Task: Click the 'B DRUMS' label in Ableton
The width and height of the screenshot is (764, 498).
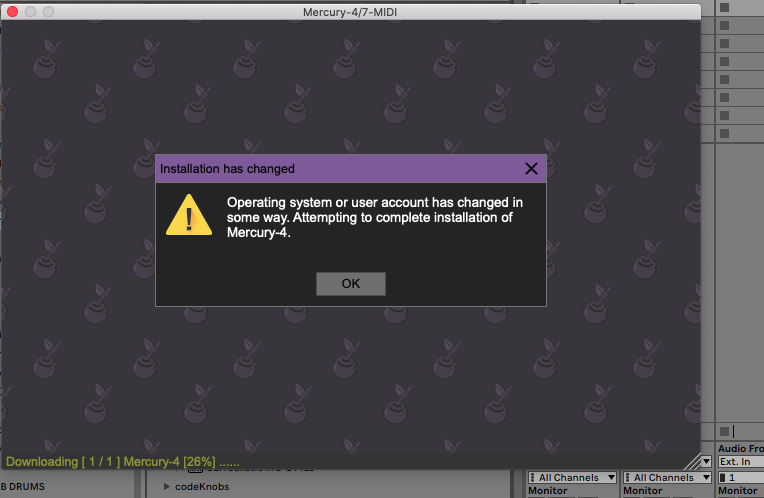Action: click(x=22, y=486)
